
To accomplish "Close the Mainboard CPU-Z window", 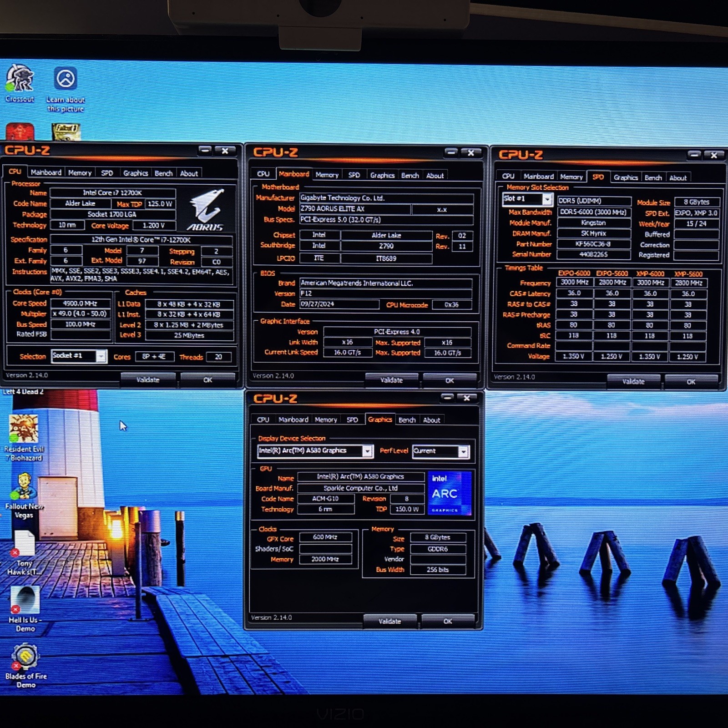I will (x=471, y=152).
